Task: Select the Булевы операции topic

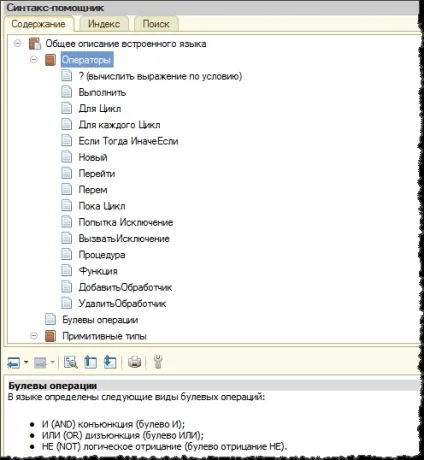Action: click(100, 320)
